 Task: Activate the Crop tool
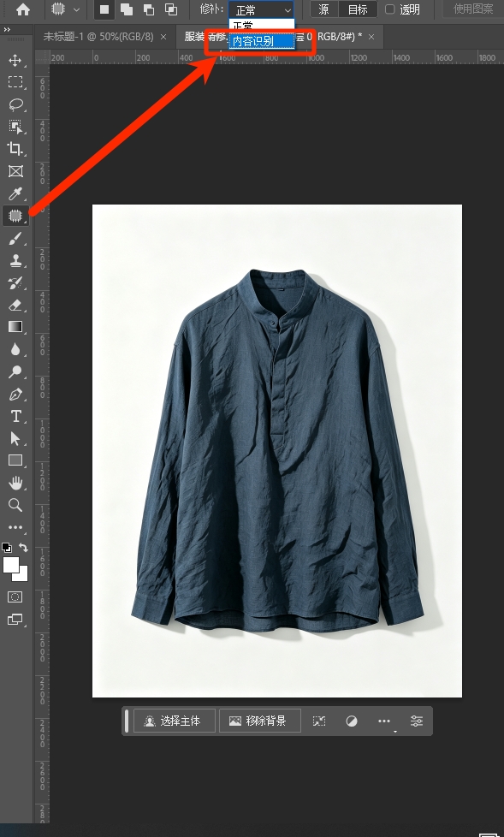[x=15, y=148]
